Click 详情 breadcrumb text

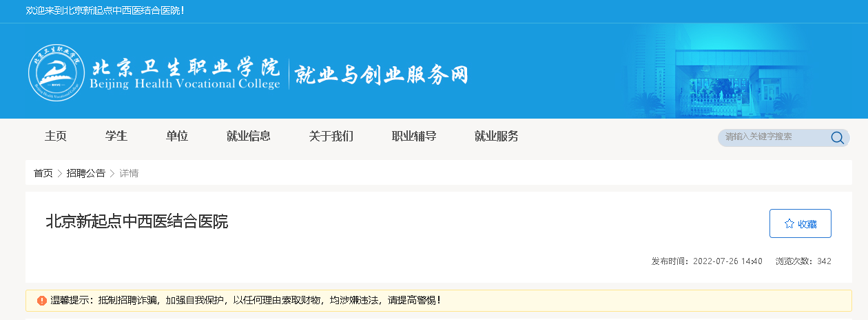point(129,173)
